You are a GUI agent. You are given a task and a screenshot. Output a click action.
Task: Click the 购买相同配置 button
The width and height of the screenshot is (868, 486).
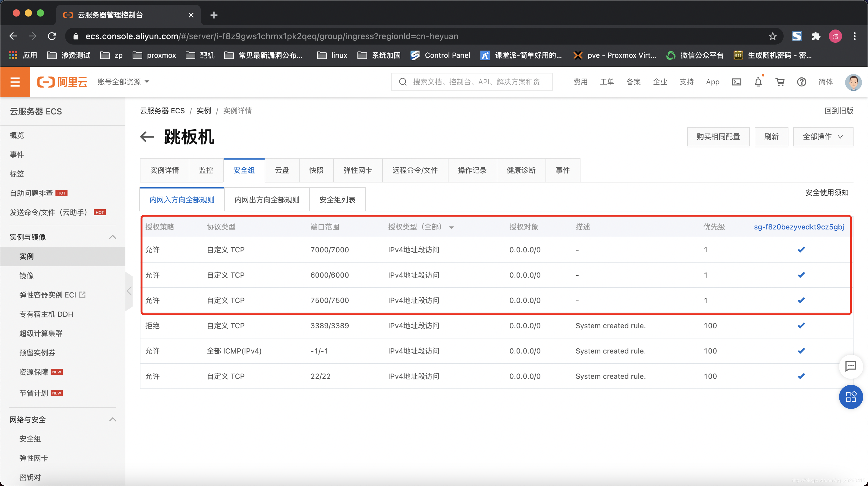pyautogui.click(x=719, y=137)
